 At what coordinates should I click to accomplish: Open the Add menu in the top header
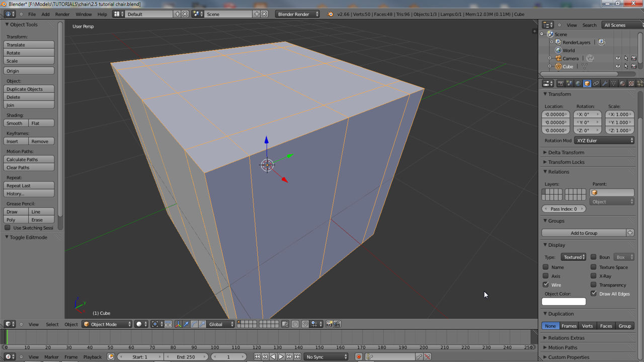(x=45, y=14)
